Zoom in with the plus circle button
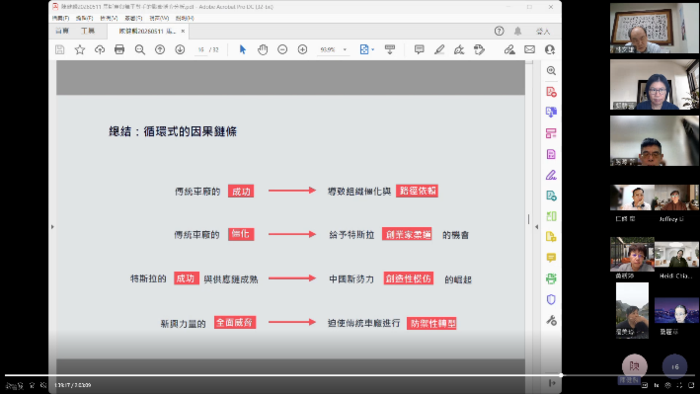Screen dimensions: 700x394 pyautogui.click(x=302, y=50)
